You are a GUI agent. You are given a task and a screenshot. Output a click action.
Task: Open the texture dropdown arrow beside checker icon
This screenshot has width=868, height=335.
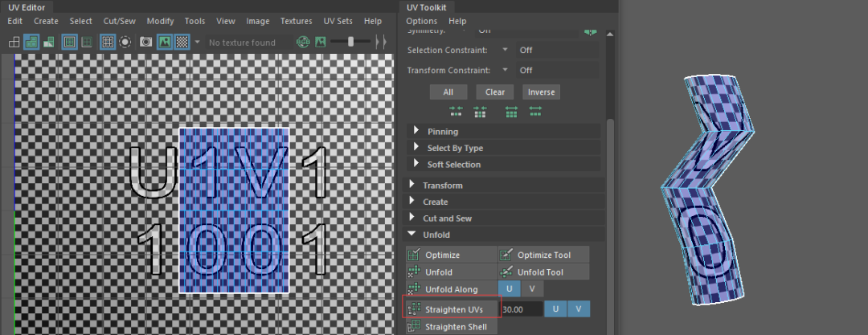coord(197,42)
